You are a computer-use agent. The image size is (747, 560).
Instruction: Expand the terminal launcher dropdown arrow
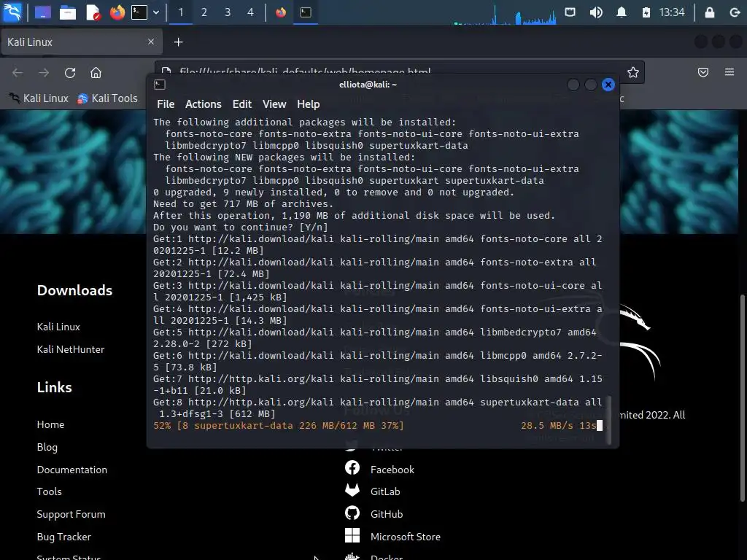156,12
